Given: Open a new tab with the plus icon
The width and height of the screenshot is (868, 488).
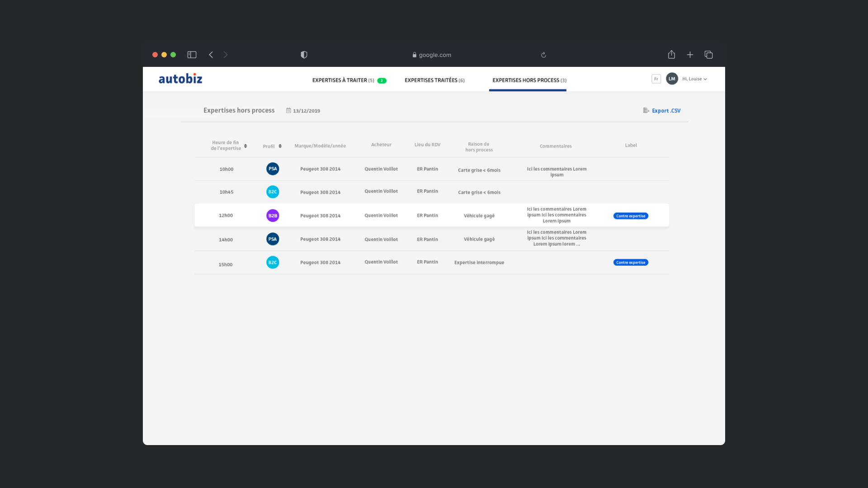Looking at the screenshot, I should pyautogui.click(x=690, y=55).
